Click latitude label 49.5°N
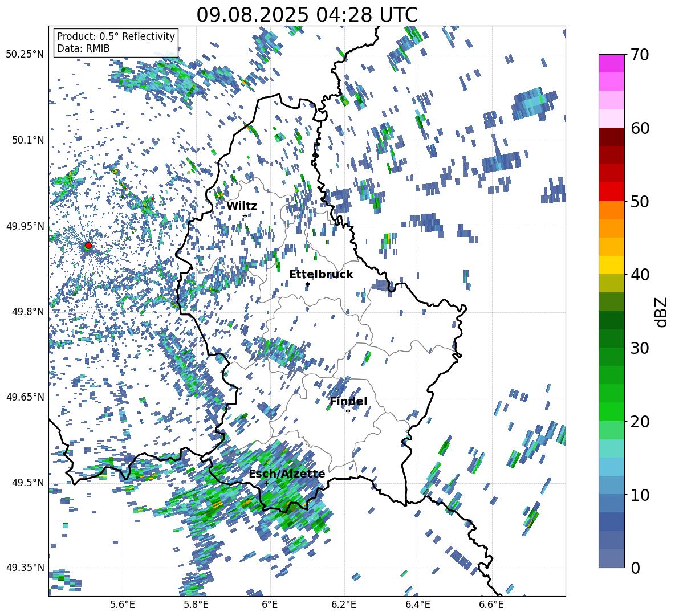 (27, 482)
